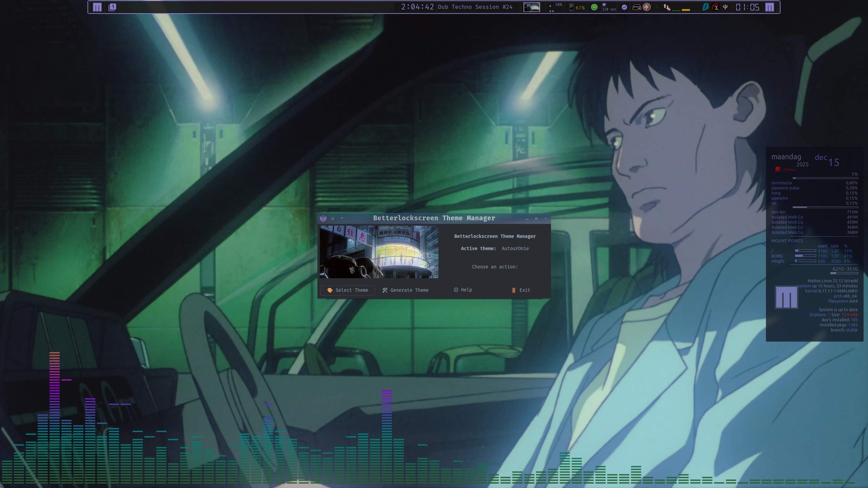Image resolution: width=868 pixels, height=488 pixels.
Task: Click the USB trident tray icon
Action: pyautogui.click(x=725, y=7)
